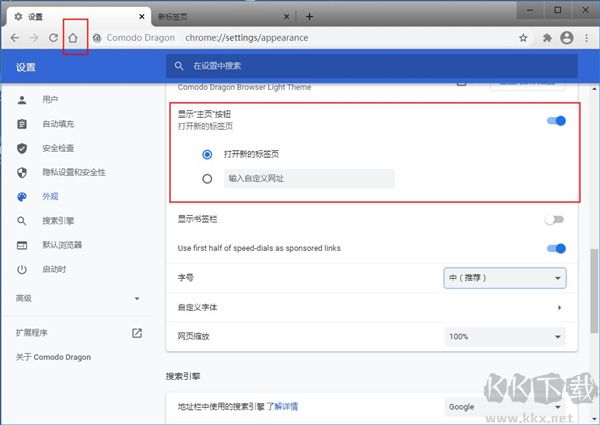The image size is (600, 425).
Task: Open the extensions puzzle icon
Action: tap(547, 38)
